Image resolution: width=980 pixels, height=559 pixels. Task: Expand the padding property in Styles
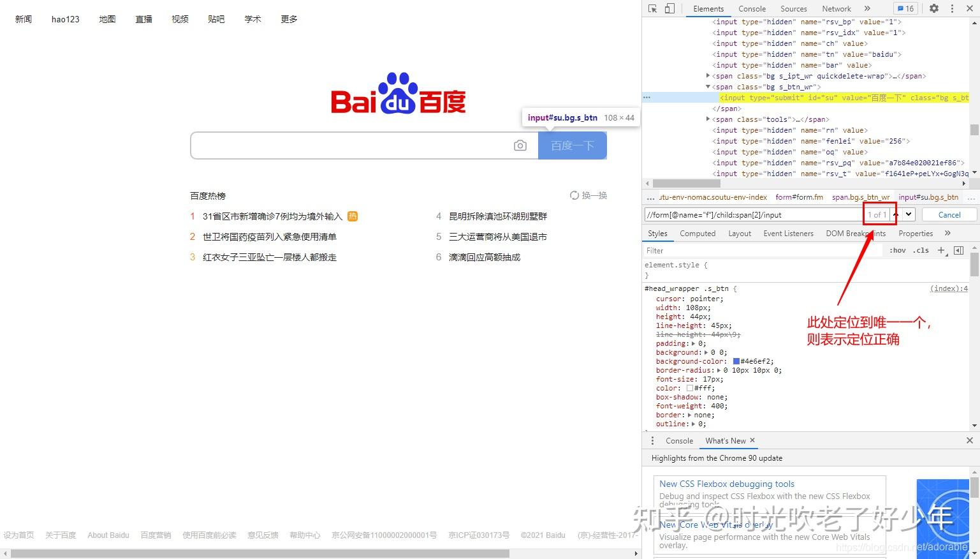[693, 343]
